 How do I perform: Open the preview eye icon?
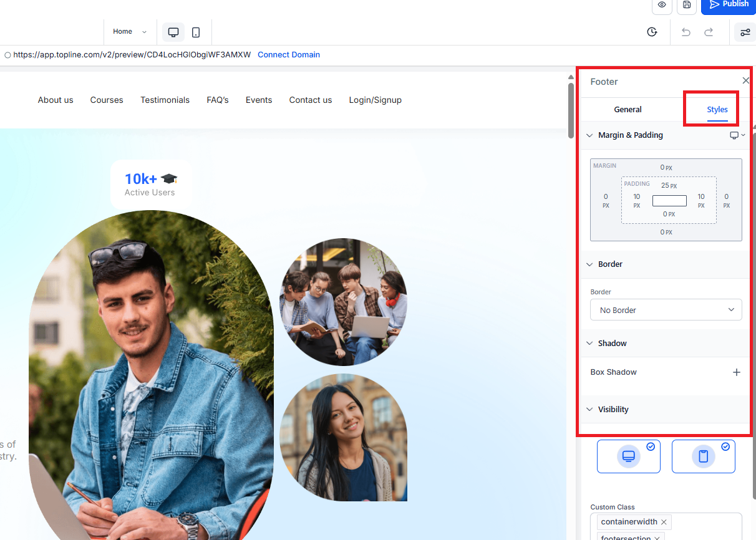pyautogui.click(x=662, y=5)
